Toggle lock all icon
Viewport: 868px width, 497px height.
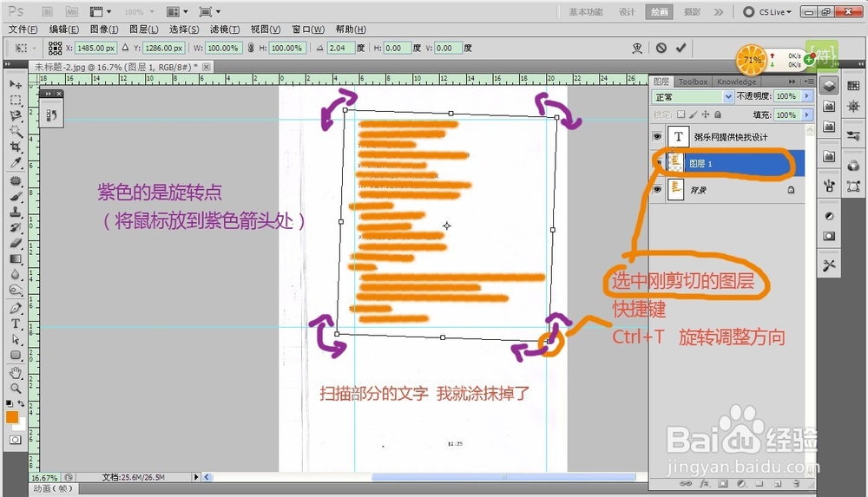click(718, 114)
